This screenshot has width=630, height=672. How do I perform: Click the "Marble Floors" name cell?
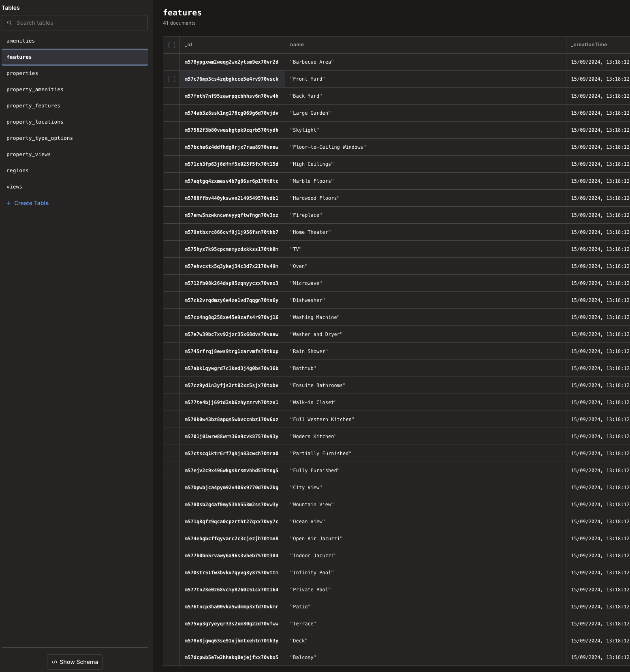coord(425,181)
